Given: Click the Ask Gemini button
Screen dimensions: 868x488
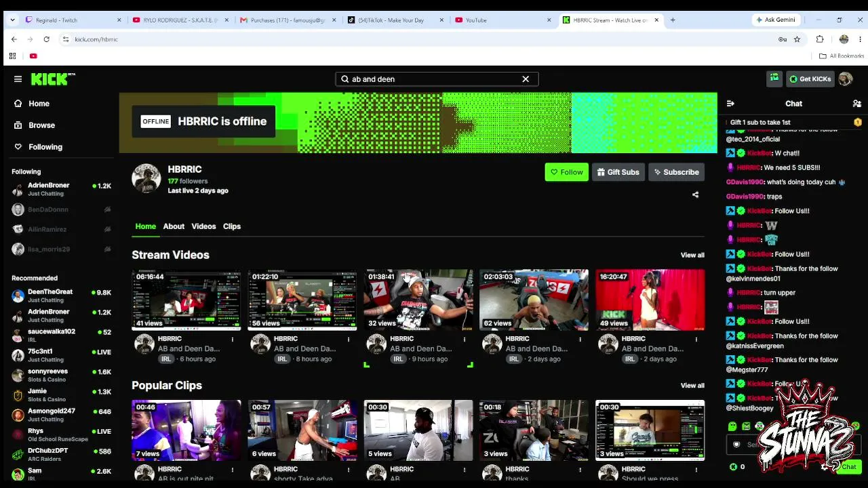Looking at the screenshot, I should point(776,20).
